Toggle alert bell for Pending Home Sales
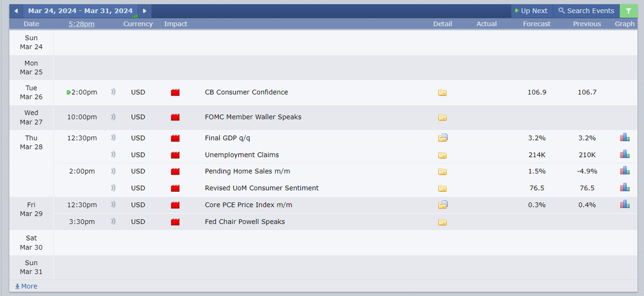Image resolution: width=644 pixels, height=296 pixels. 113,171
